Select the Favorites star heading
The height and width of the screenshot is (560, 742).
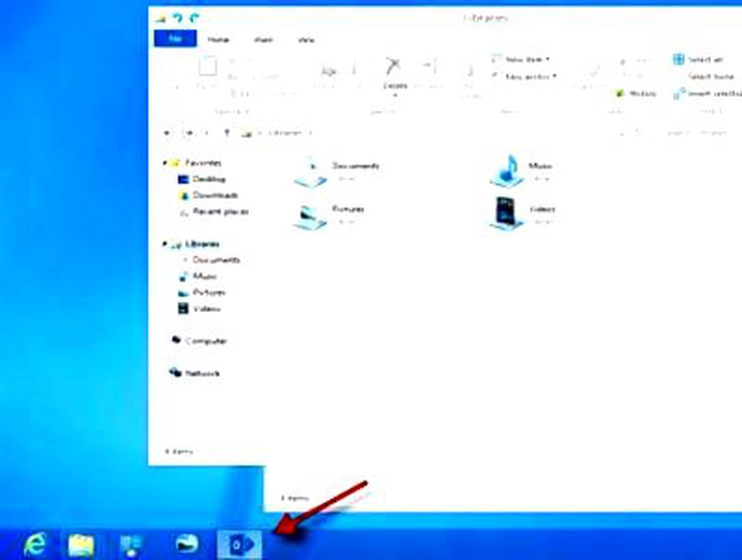tap(196, 163)
